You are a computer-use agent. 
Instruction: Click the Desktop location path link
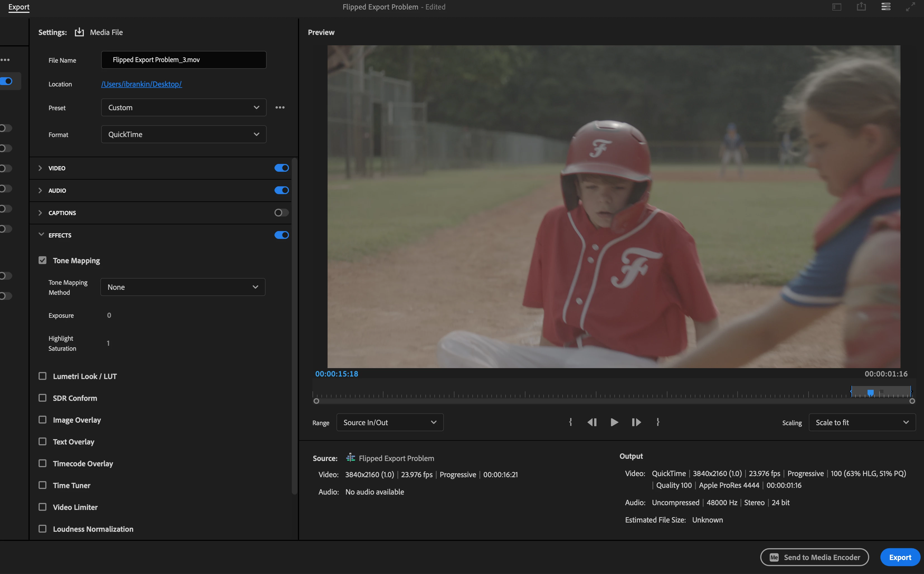click(141, 84)
